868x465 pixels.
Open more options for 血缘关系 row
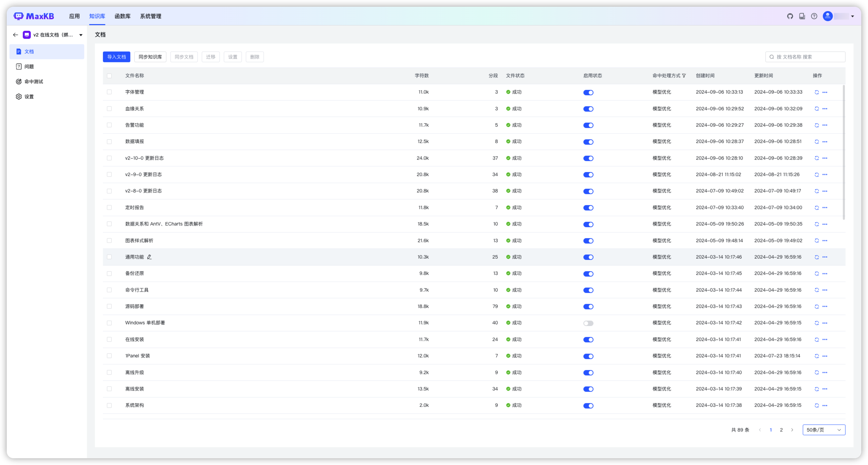(825, 109)
